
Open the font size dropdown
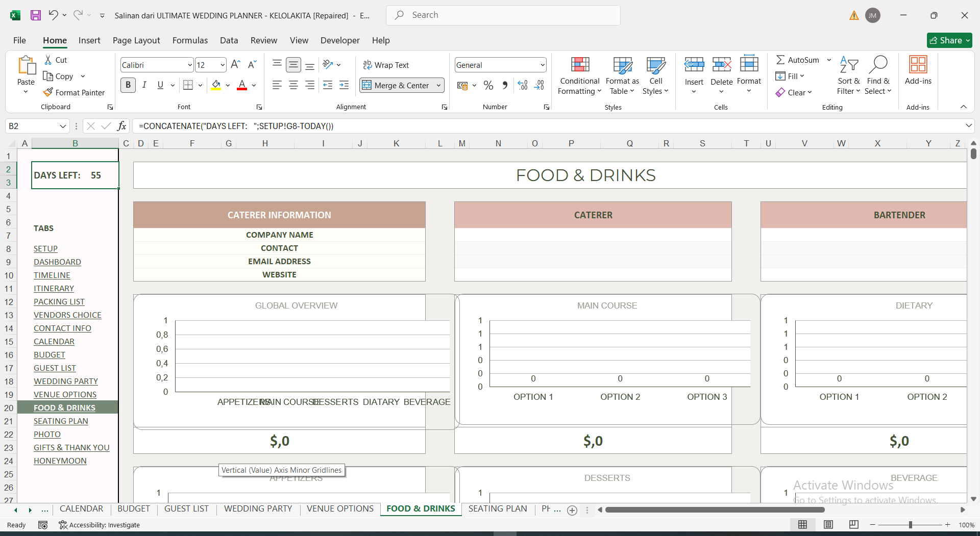[x=223, y=65]
